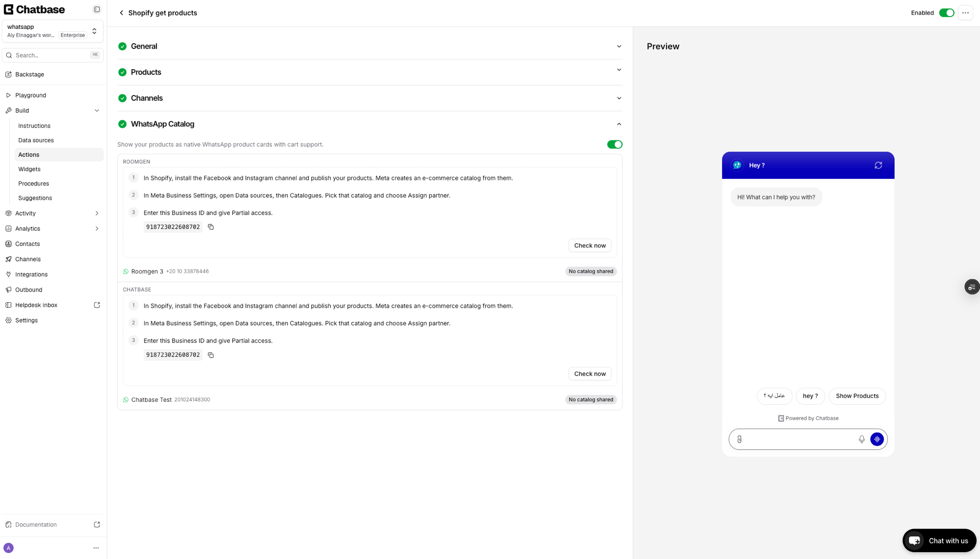980x559 pixels.
Task: Click the Arabic suggestion chip
Action: coord(774,396)
